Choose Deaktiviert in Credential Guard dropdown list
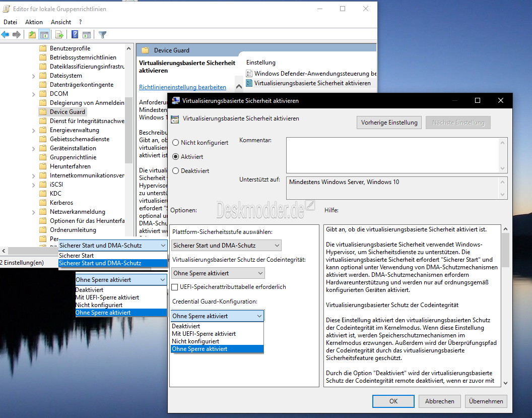Viewport: 532px width, 418px height. coord(218,326)
